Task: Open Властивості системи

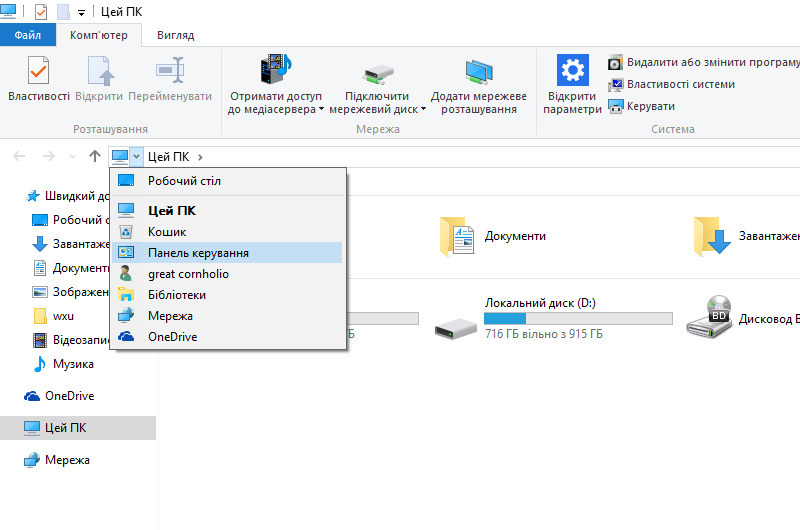Action: [x=671, y=84]
